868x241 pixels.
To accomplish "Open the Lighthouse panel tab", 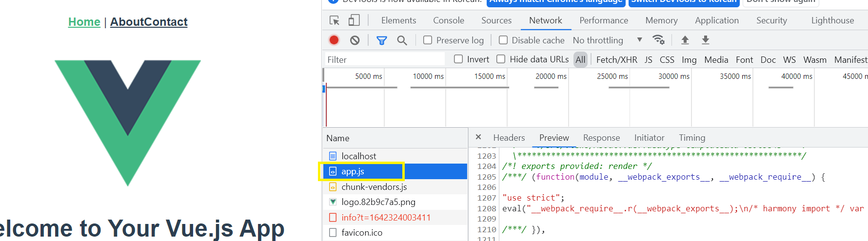I will pos(832,20).
